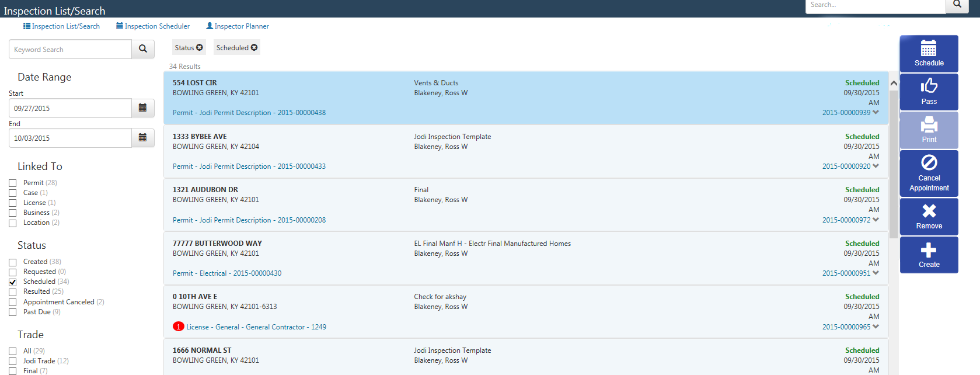This screenshot has width=980, height=375.
Task: Open the Start date calendar picker
Action: (x=142, y=108)
